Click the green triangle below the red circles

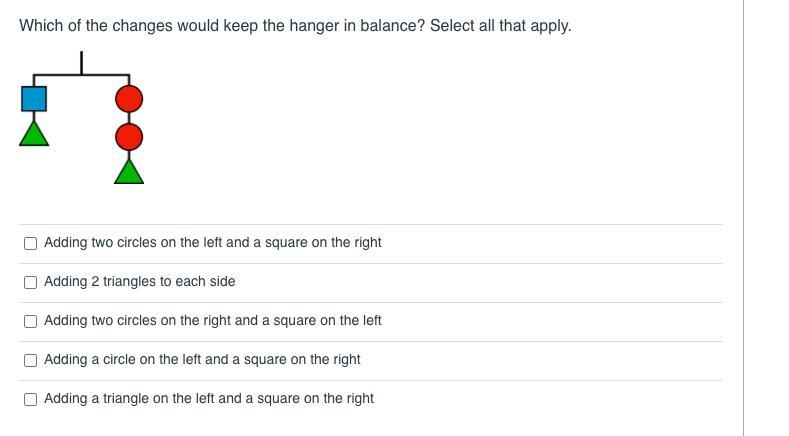[129, 171]
